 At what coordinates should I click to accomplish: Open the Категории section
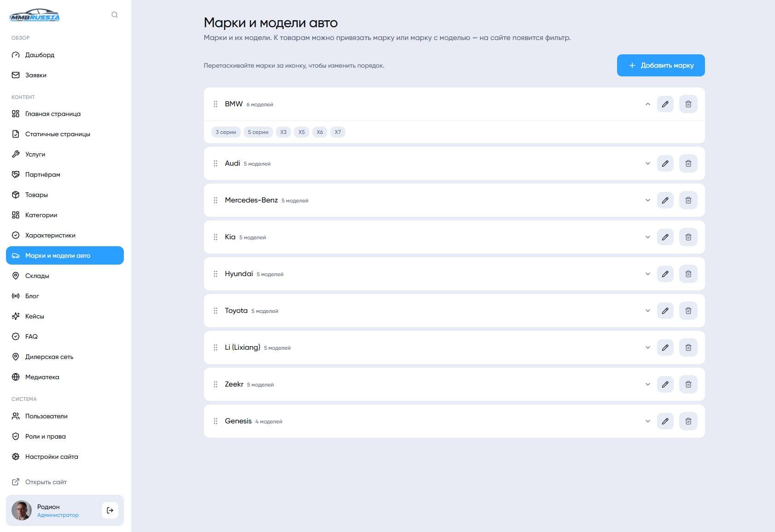65,215
